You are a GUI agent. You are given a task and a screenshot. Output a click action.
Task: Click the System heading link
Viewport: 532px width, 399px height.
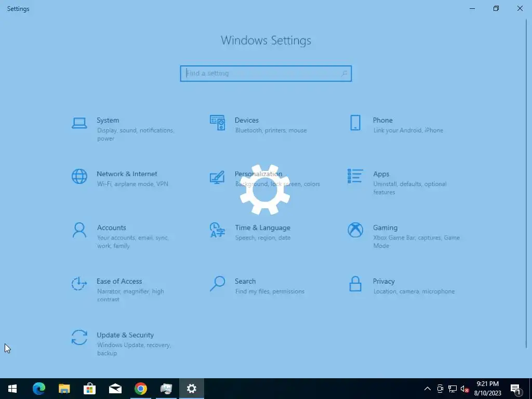click(108, 120)
